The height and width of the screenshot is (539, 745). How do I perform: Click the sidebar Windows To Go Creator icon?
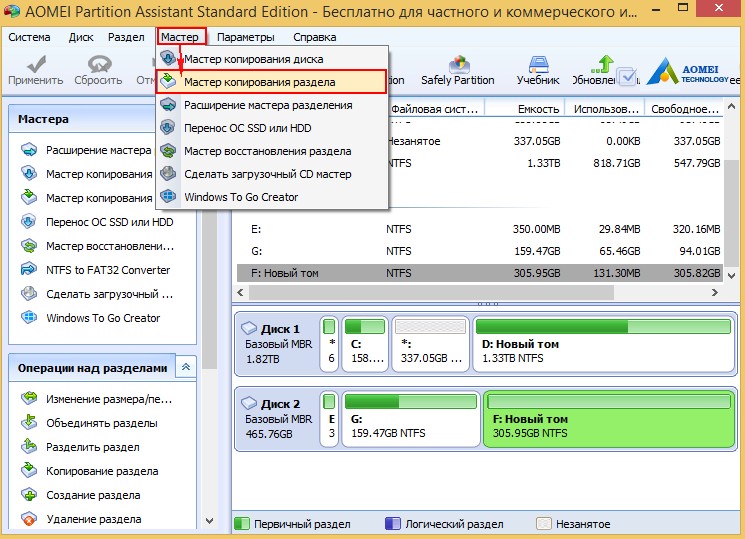[29, 318]
